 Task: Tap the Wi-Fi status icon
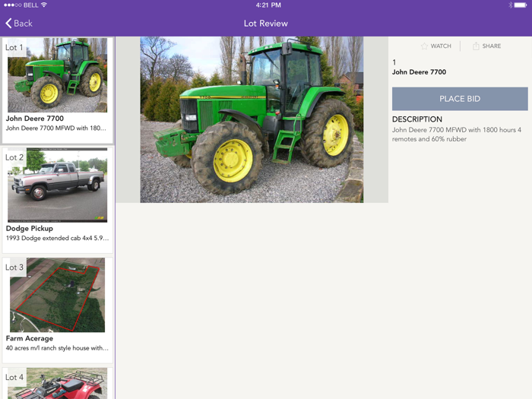[44, 5]
